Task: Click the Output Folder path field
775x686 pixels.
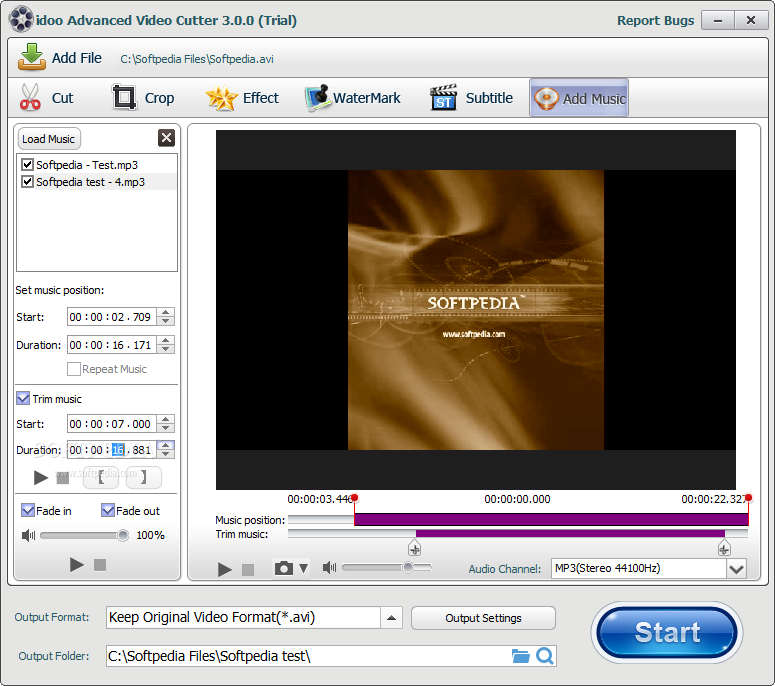Action: (x=308, y=656)
